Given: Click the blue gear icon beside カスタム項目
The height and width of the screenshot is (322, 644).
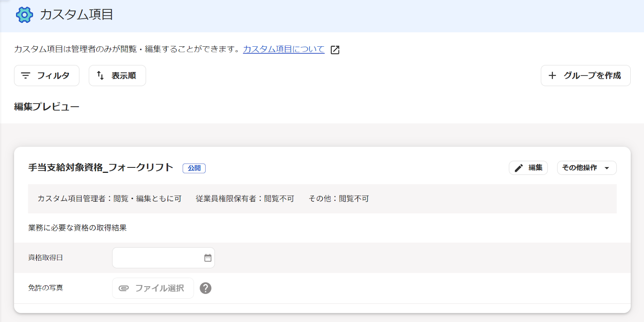Looking at the screenshot, I should 24,15.
